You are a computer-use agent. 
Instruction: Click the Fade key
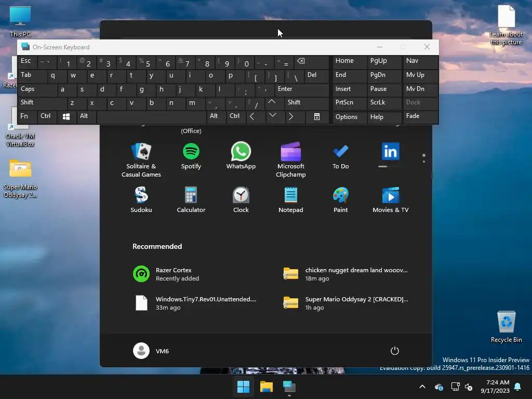click(420, 117)
